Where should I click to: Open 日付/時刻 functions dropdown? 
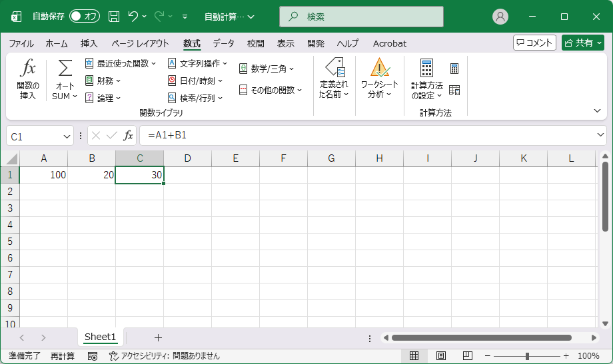coord(195,81)
